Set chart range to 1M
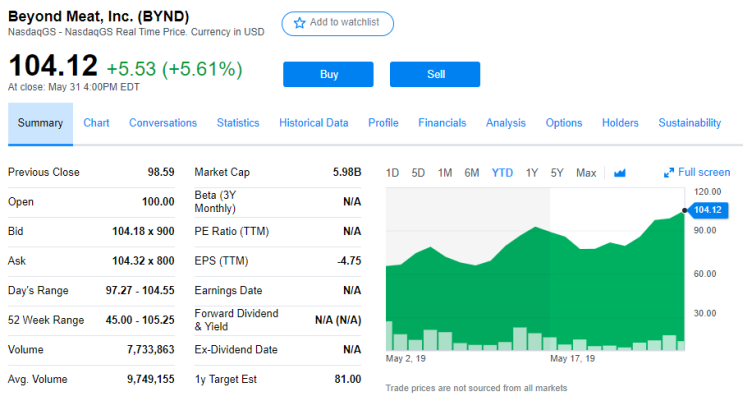743x401 pixels. (444, 173)
